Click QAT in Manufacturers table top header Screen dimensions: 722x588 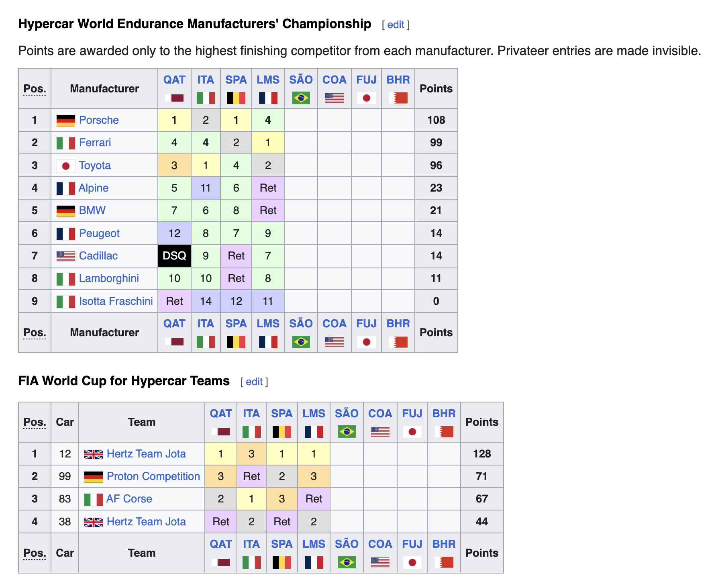[174, 80]
